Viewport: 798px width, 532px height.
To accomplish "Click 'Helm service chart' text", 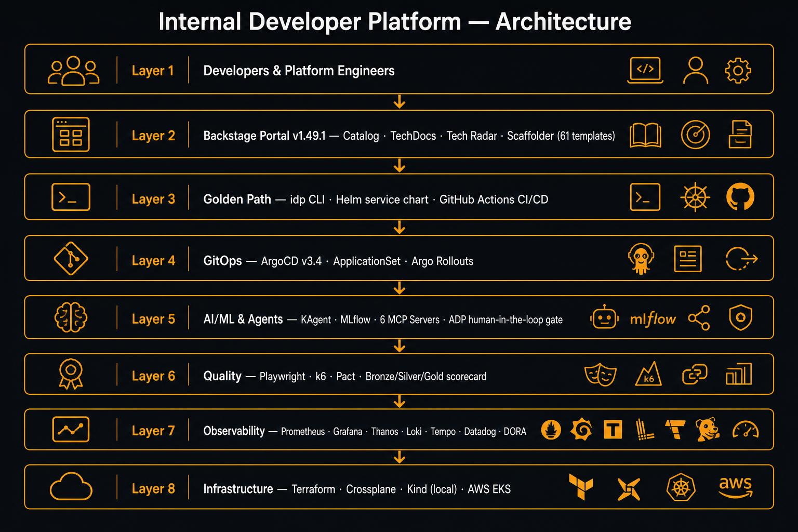I will [382, 199].
